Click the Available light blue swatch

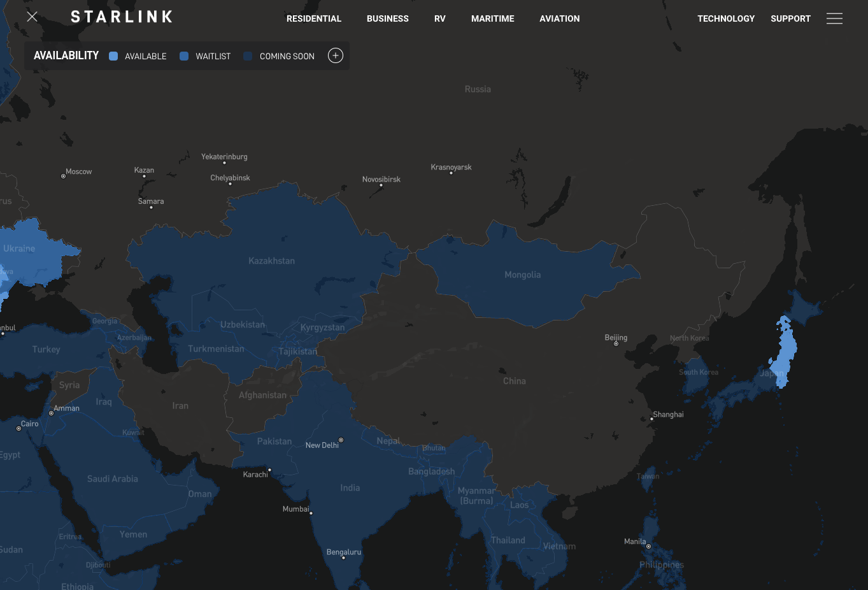[113, 56]
